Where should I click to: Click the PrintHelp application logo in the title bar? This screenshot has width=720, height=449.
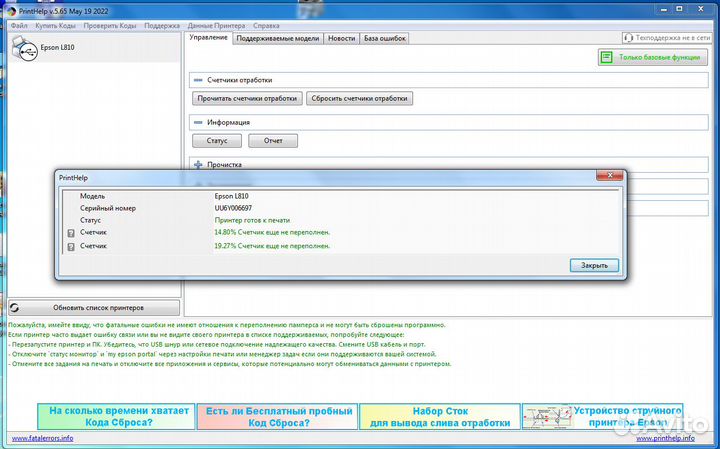(11, 11)
